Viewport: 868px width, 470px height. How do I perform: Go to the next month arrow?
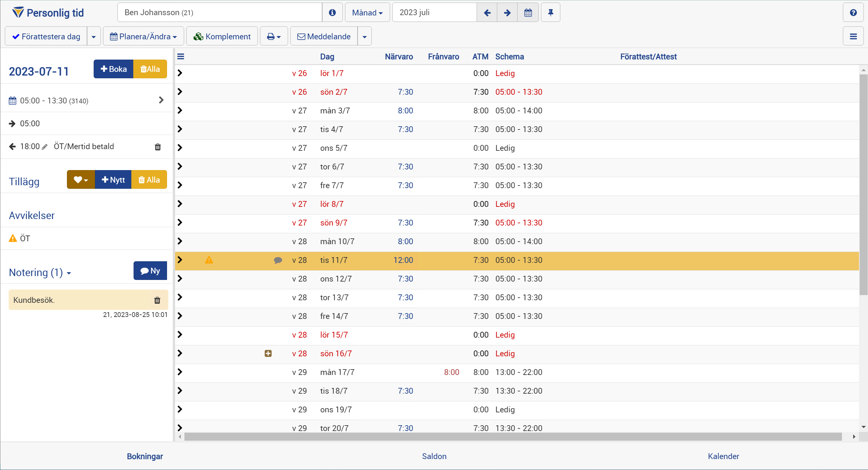[507, 13]
